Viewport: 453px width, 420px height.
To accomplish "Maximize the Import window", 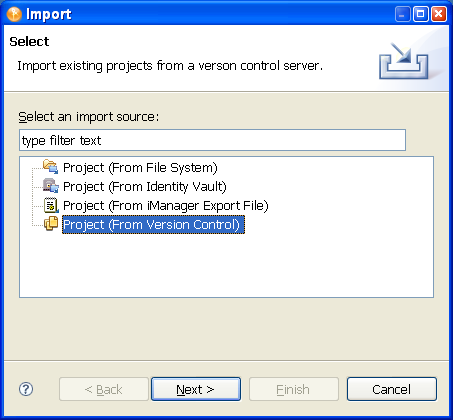I will (x=421, y=14).
